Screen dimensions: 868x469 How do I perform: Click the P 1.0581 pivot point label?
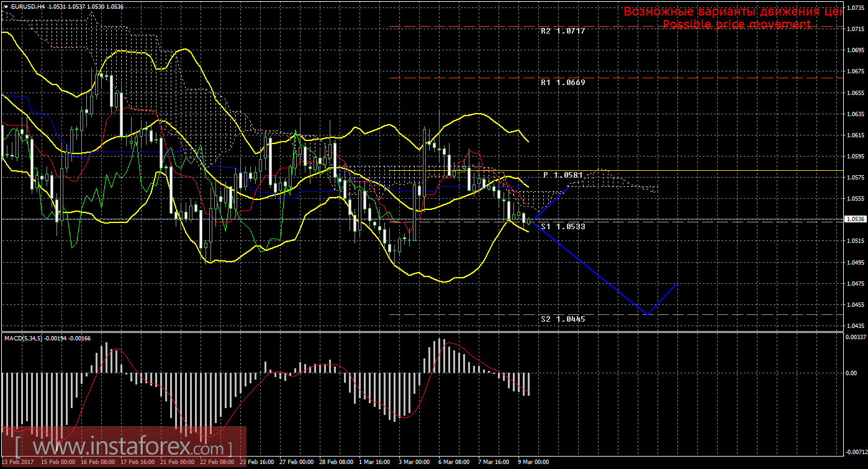point(563,175)
